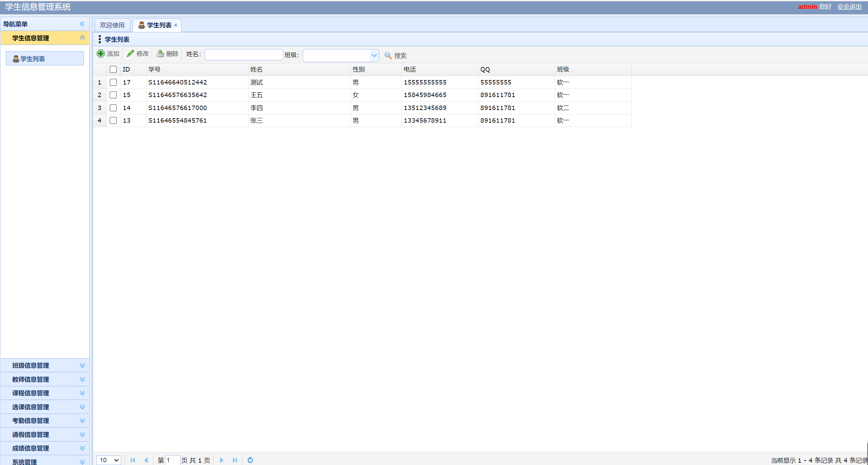Click QQ value 55555555

496,82
